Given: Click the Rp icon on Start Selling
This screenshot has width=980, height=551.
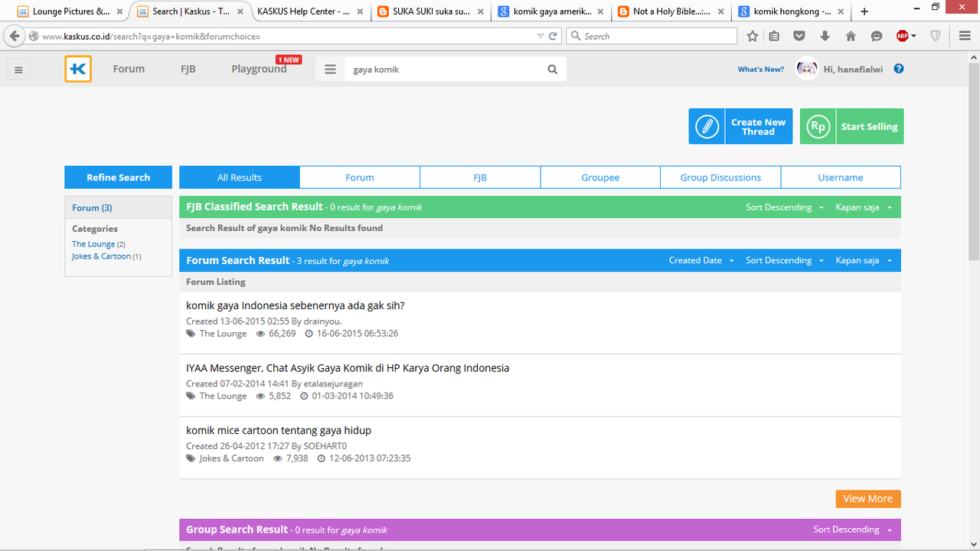Looking at the screenshot, I should click(818, 126).
